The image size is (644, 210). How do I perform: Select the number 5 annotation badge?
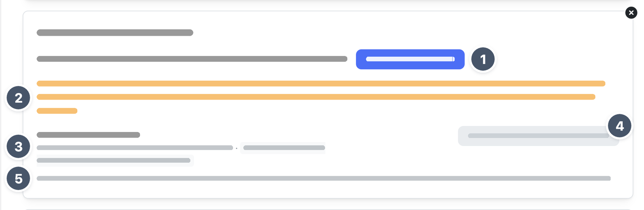tap(19, 179)
